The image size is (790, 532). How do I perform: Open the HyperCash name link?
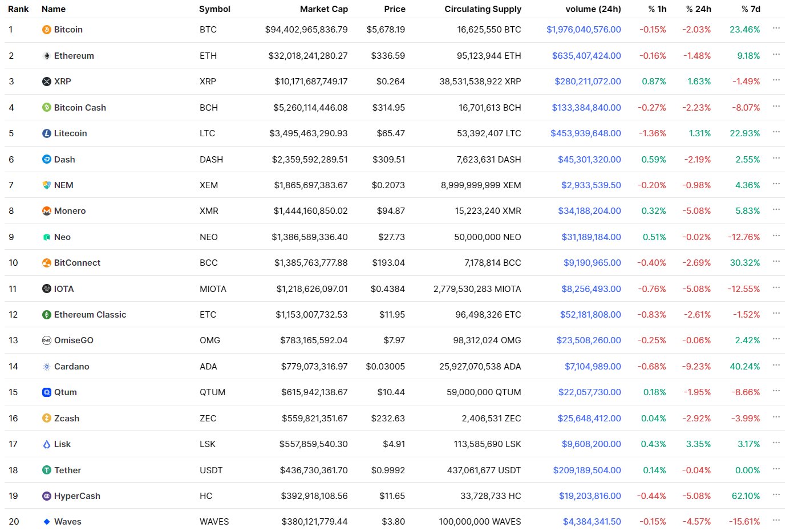tap(77, 496)
